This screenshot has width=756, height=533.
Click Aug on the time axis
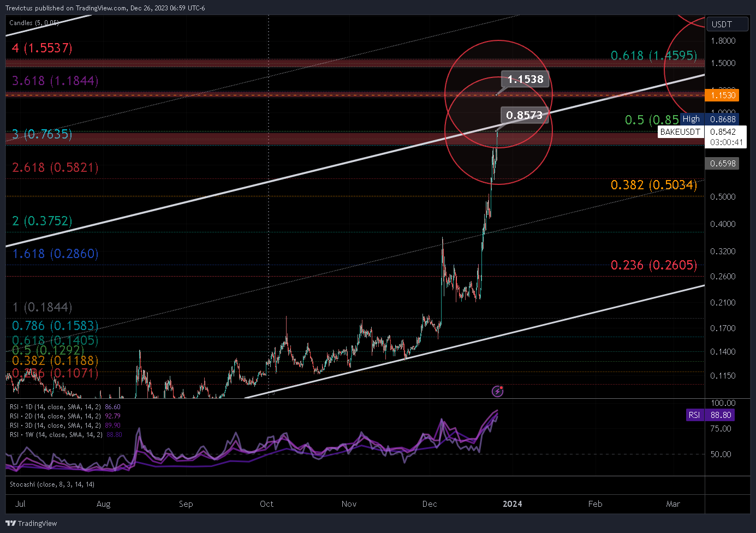coord(103,504)
